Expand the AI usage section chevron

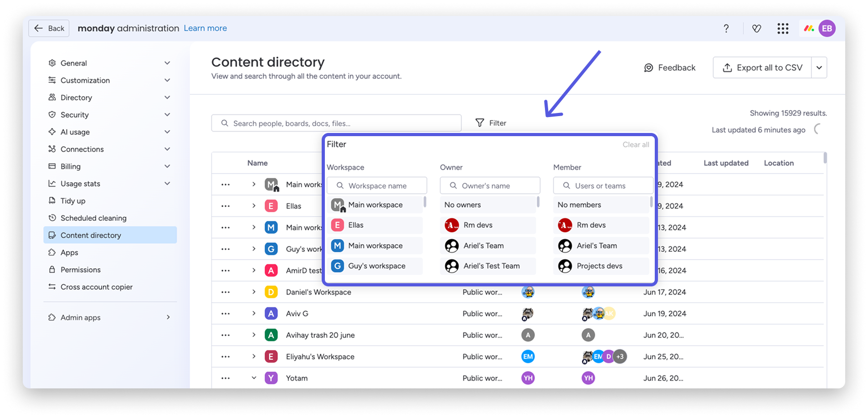(167, 132)
